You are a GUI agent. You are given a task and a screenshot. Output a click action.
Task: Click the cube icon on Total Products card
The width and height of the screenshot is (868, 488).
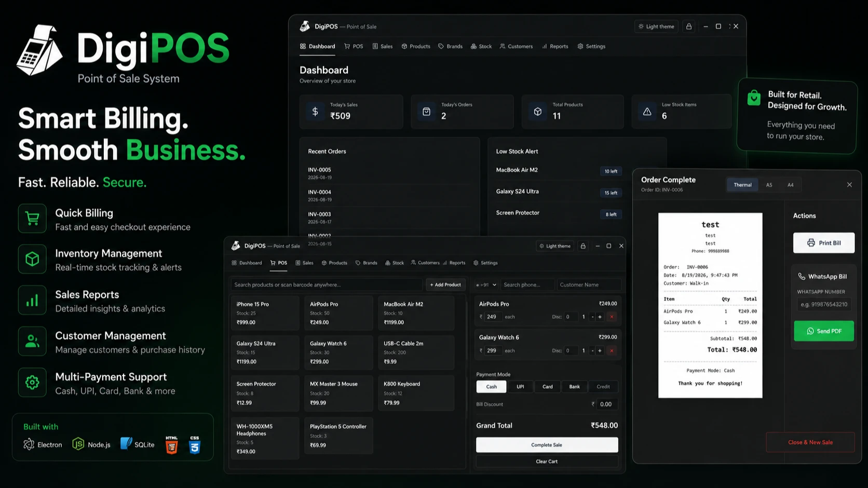tap(538, 112)
